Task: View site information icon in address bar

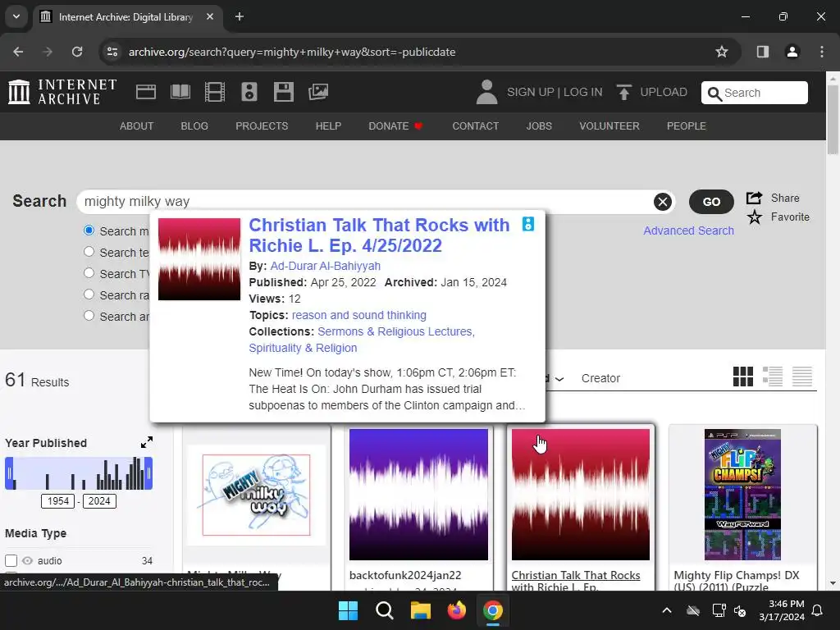Action: pos(112,52)
